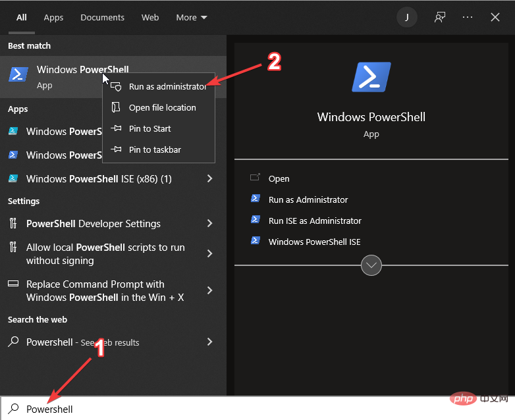Expand Allow local PowerShell scripts arrow
Viewport: 515px width, 420px height.
[x=209, y=253]
